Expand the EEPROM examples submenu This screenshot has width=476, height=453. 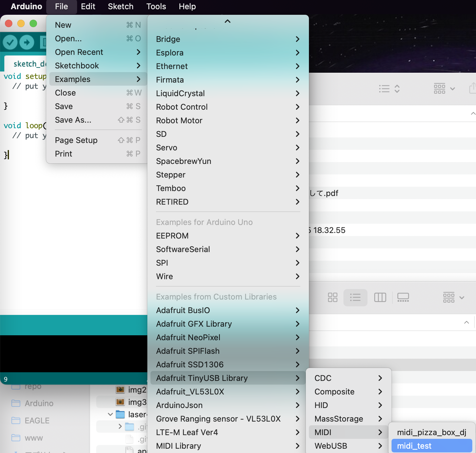[228, 236]
